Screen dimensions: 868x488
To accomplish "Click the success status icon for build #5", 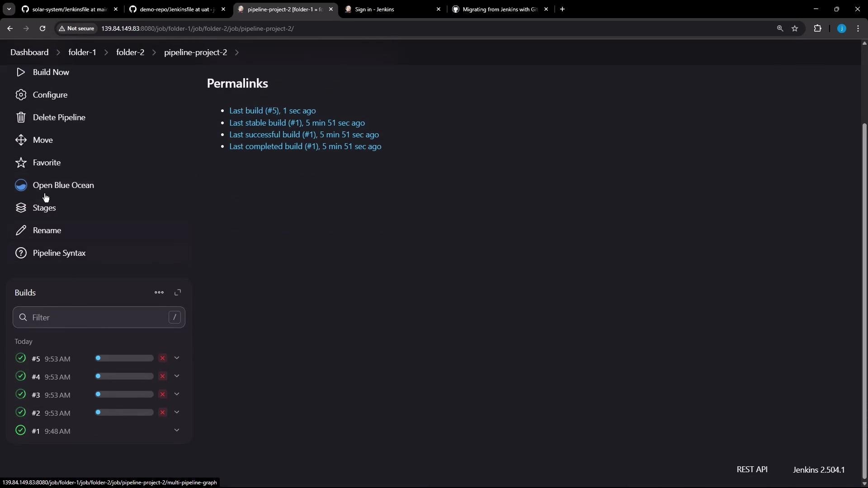I will 20,358.
